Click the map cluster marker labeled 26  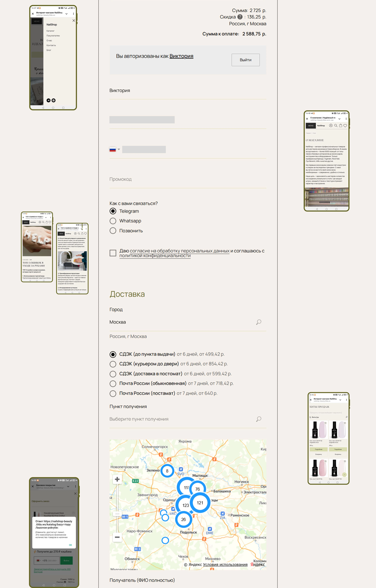[183, 519]
